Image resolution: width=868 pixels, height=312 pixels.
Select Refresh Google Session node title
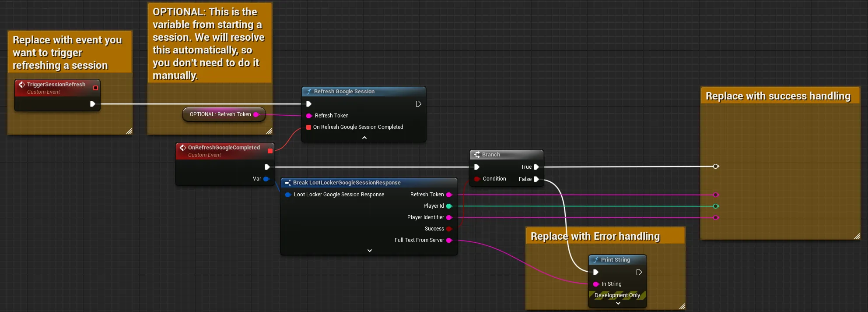344,92
